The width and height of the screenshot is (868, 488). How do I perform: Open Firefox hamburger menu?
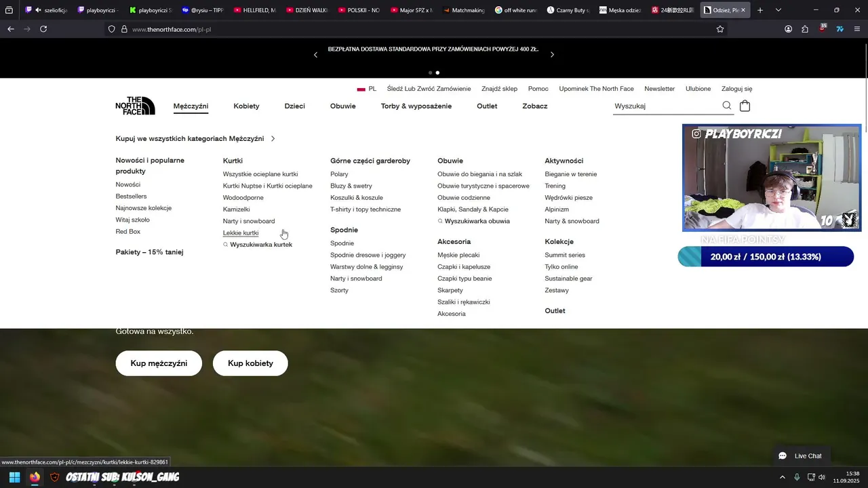click(857, 29)
